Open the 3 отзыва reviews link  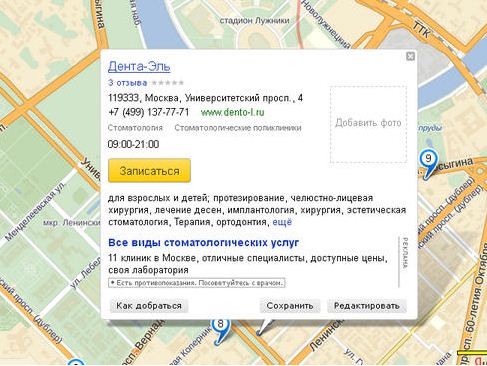[128, 83]
